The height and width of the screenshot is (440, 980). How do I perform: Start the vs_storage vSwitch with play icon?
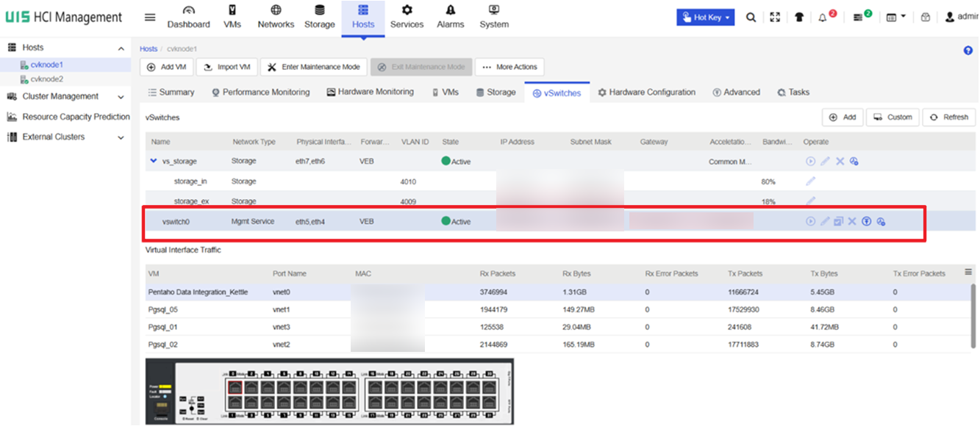tap(810, 162)
